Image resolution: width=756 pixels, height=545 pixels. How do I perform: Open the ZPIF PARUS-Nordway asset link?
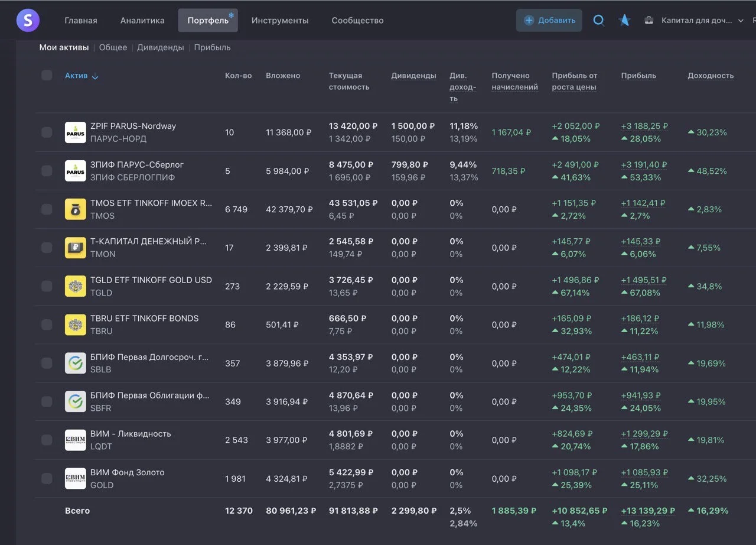tap(133, 126)
